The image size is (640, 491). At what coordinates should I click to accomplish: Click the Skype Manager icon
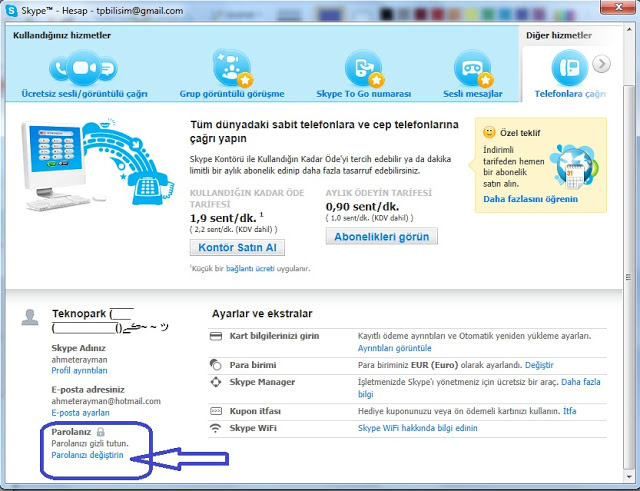tap(216, 382)
